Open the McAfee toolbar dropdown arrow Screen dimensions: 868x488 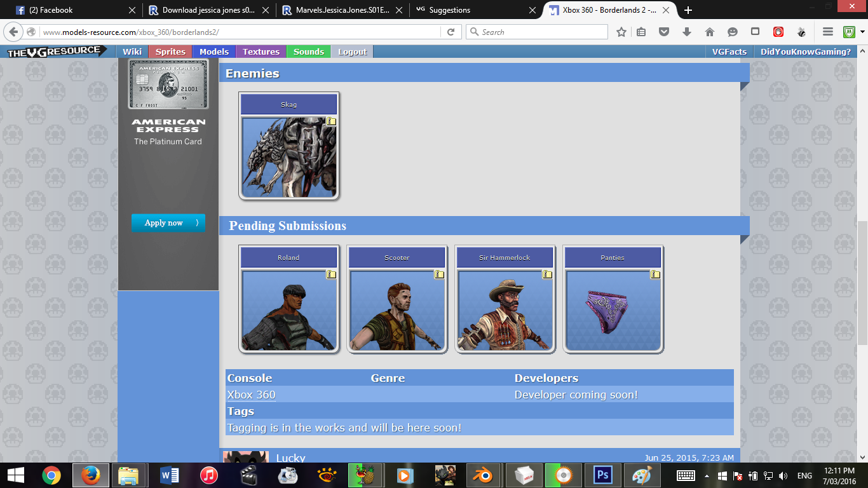pyautogui.click(x=862, y=32)
